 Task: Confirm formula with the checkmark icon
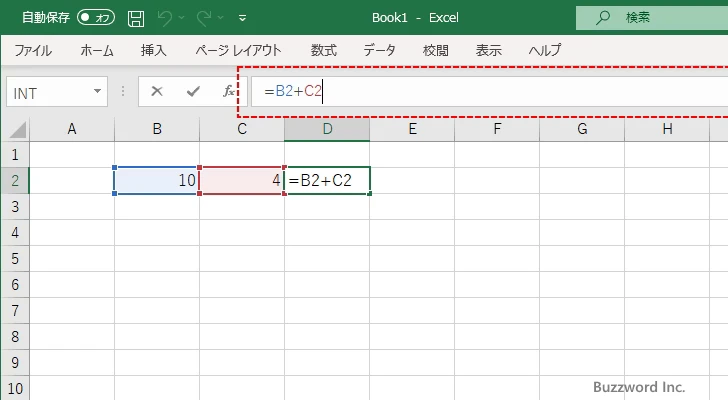193,91
